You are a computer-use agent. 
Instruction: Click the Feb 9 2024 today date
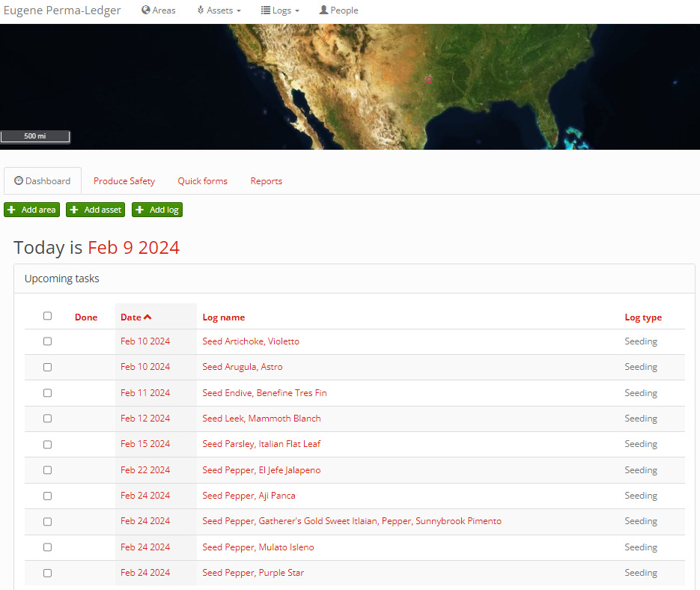coord(133,247)
